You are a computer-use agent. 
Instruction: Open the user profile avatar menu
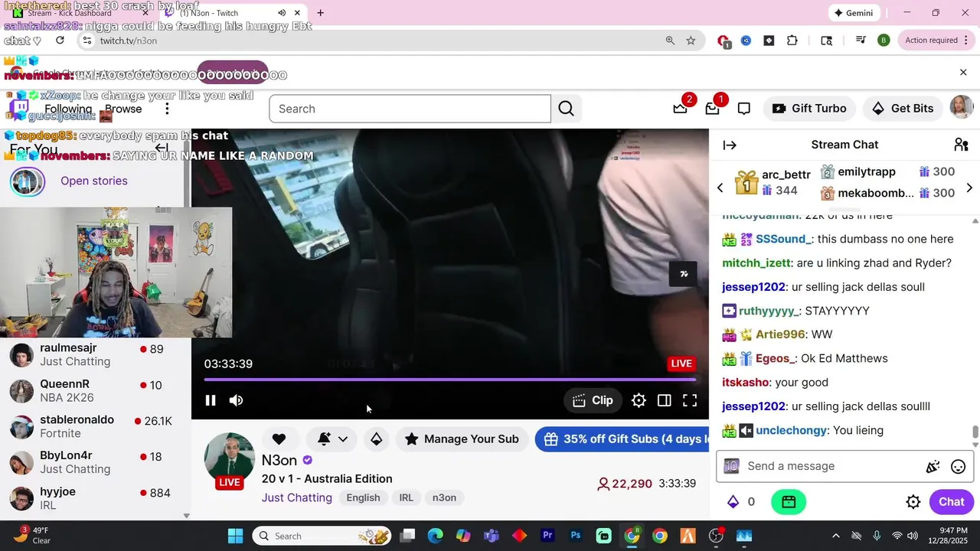(x=962, y=108)
